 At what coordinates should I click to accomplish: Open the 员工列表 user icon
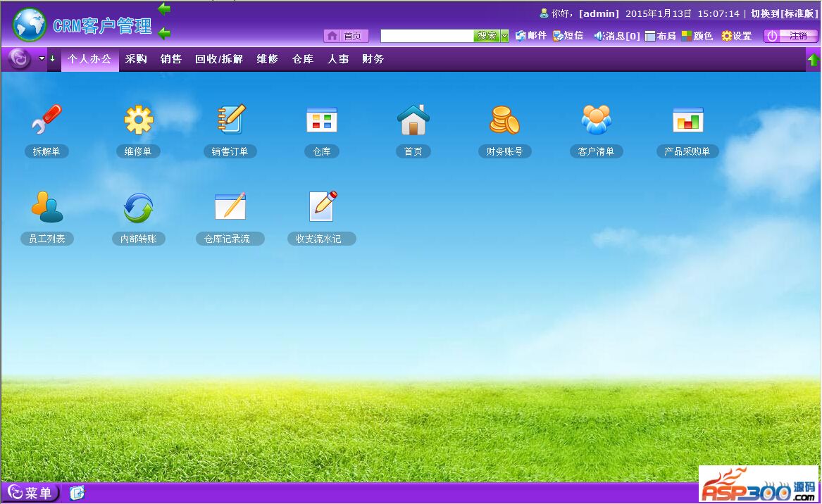[46, 208]
